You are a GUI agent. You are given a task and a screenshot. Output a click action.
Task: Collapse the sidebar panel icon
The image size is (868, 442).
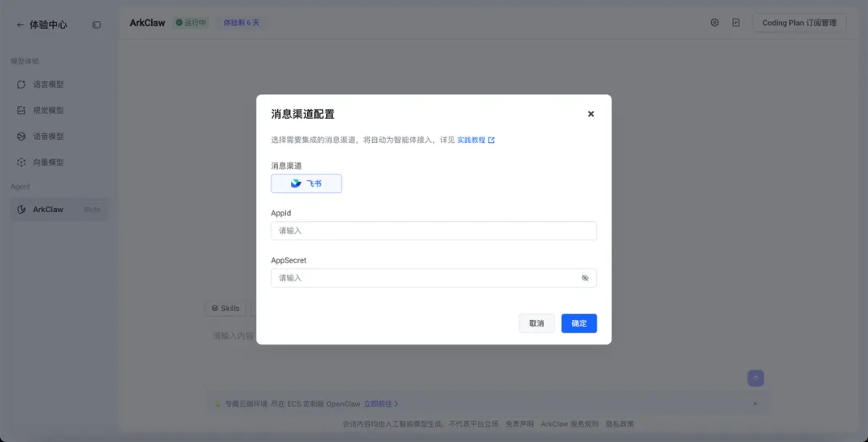point(96,25)
